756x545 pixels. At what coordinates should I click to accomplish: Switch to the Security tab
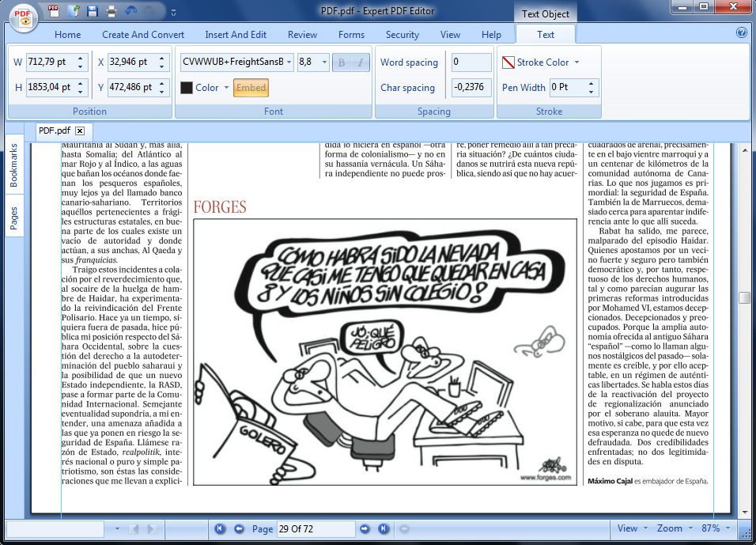[x=402, y=35]
